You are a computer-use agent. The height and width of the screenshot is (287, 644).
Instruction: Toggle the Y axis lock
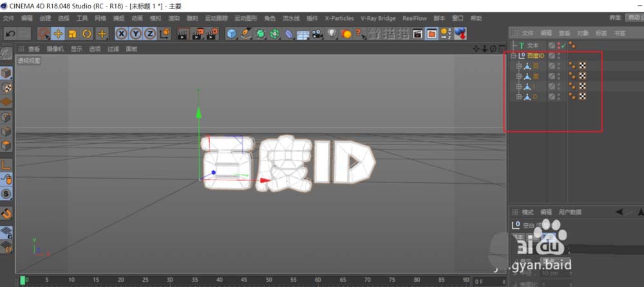(135, 34)
